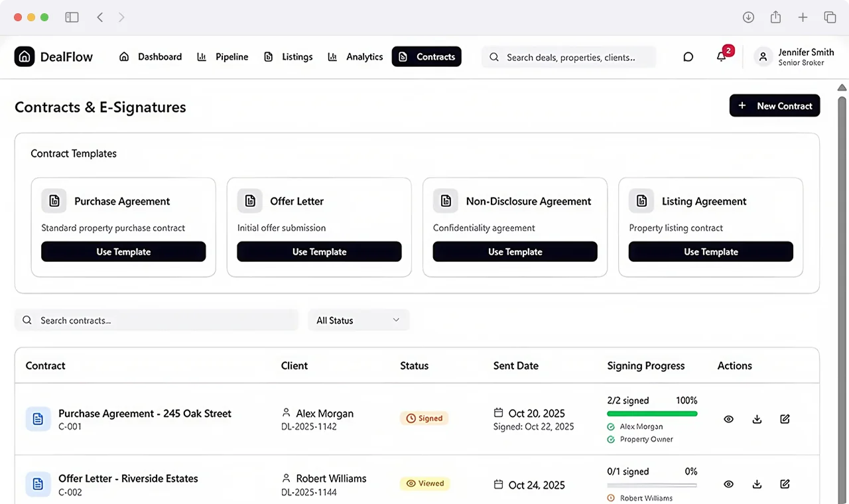Click the blue file icon for contract C-001
Screen dimensions: 849x504
pyautogui.click(x=38, y=419)
